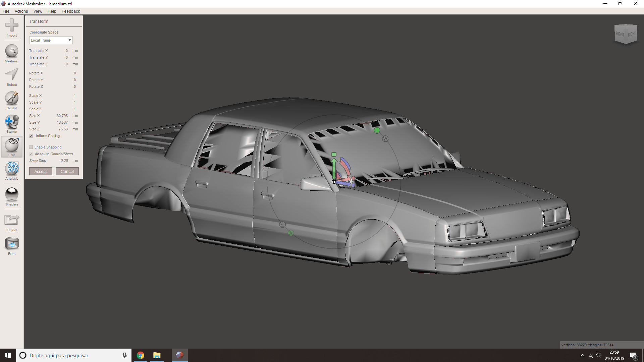
Task: Toggle Absolute Coords/Sizes checkbox
Action: click(31, 154)
